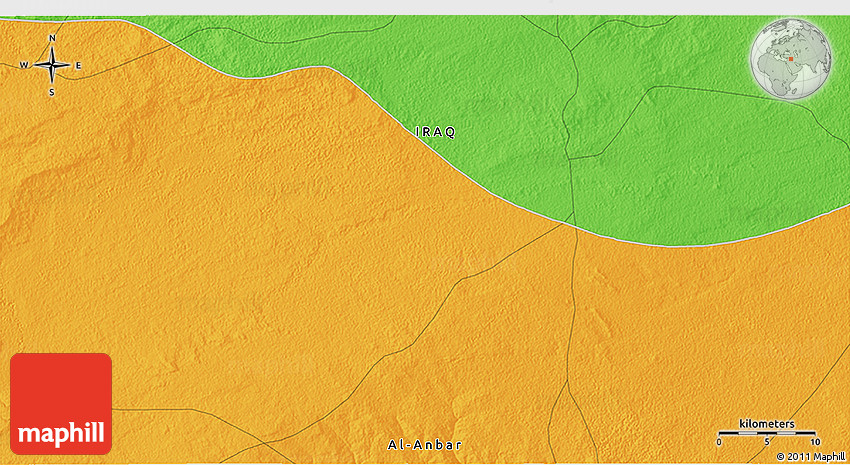This screenshot has height=465, width=850.
Task: Click the E letter on compass
Action: (x=78, y=66)
